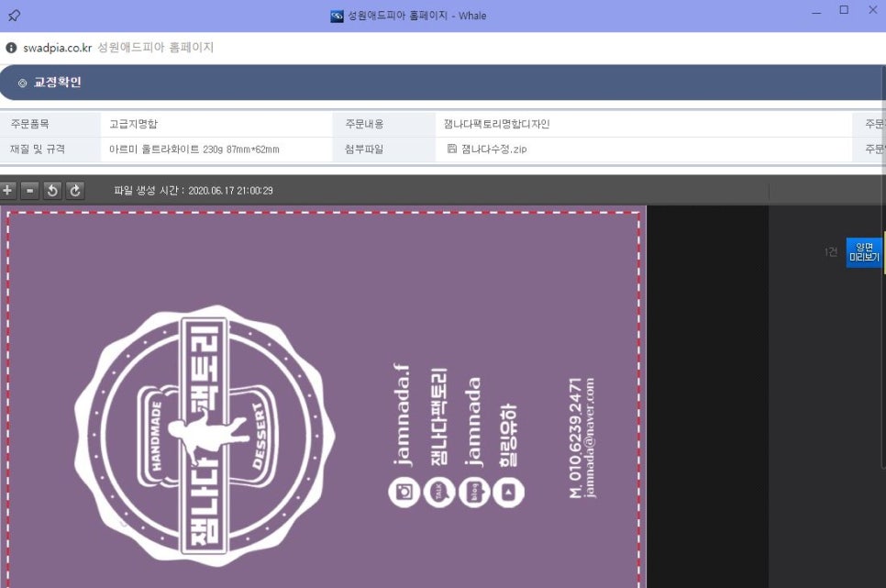Click the jamnada@naver.com email text
Screen dimensions: 886x588
pyautogui.click(x=590, y=438)
